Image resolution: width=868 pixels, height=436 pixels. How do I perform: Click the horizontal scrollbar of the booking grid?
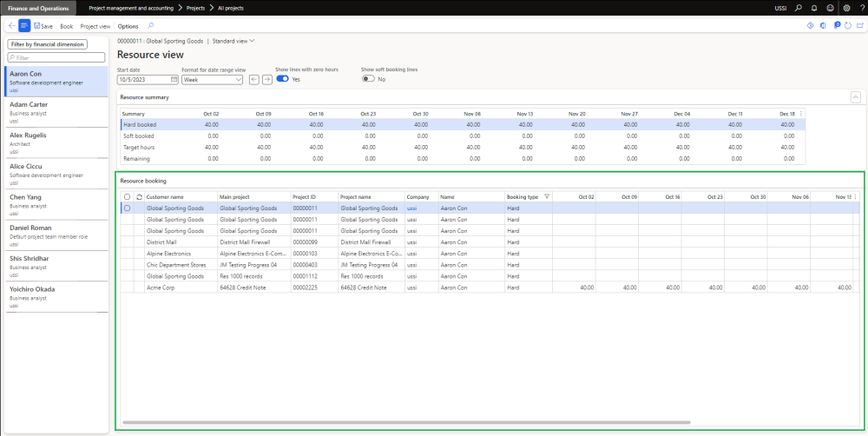(406, 423)
